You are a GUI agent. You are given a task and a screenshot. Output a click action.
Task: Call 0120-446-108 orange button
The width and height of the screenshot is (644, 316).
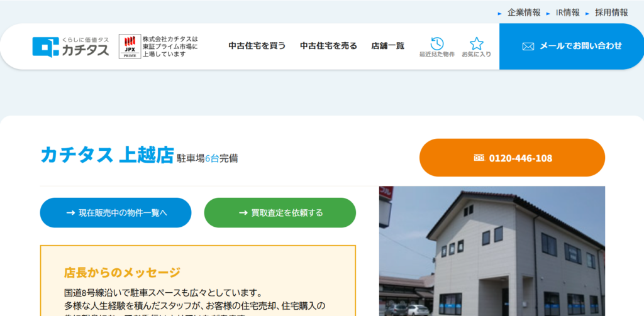pos(512,158)
